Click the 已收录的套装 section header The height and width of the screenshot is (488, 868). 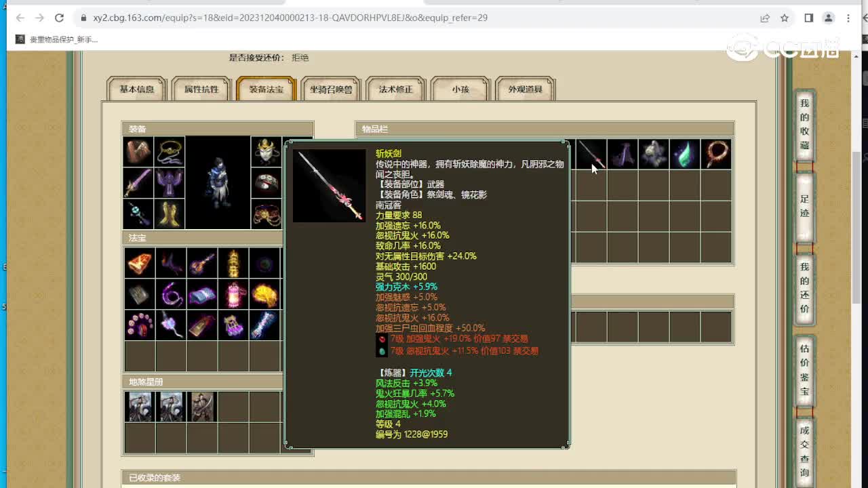pyautogui.click(x=429, y=478)
